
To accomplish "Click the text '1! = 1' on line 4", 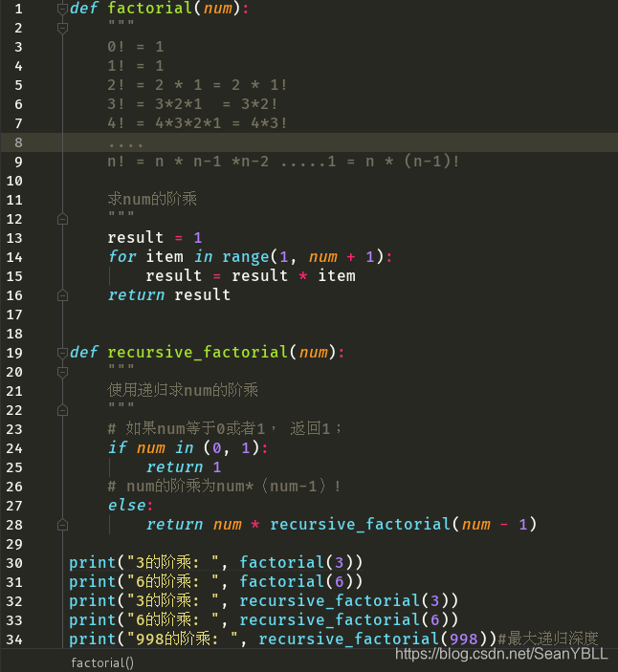I will 136,66.
